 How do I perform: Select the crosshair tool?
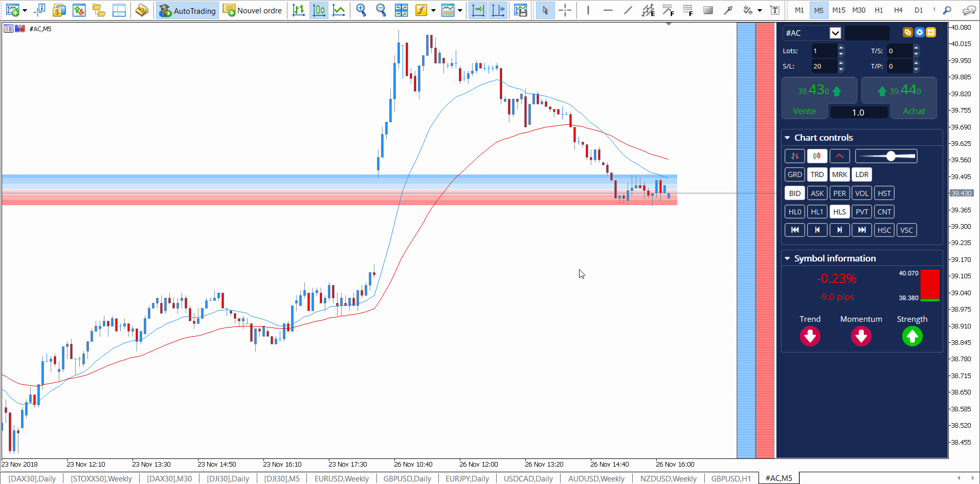pyautogui.click(x=565, y=10)
